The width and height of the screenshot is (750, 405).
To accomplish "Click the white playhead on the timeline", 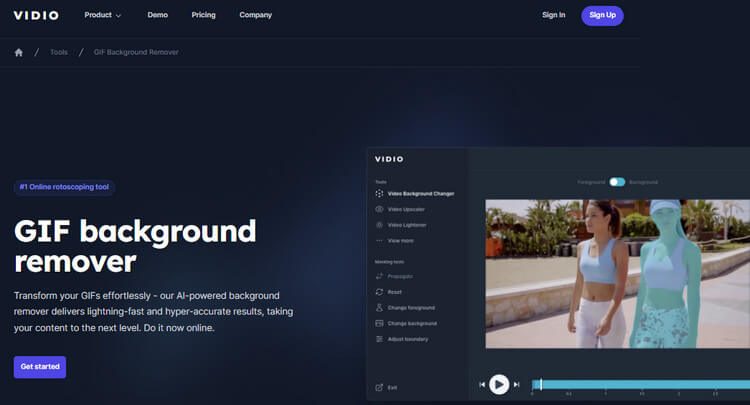I will coord(541,384).
